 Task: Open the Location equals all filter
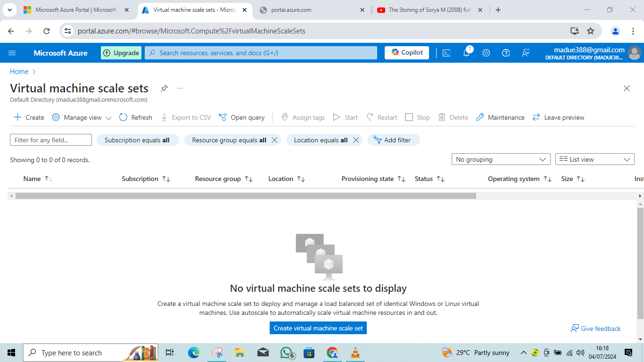[x=321, y=140]
